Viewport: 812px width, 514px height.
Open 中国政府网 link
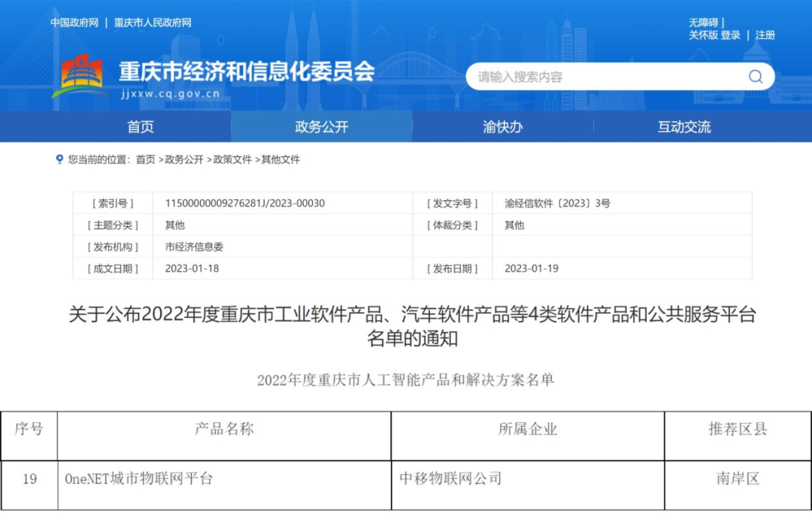click(x=74, y=23)
